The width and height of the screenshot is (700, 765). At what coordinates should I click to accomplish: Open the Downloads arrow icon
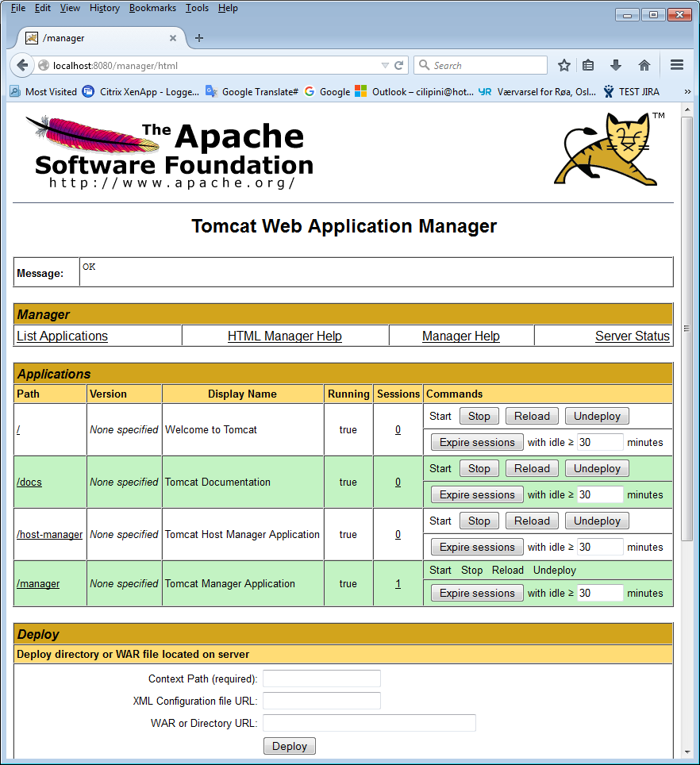(615, 65)
